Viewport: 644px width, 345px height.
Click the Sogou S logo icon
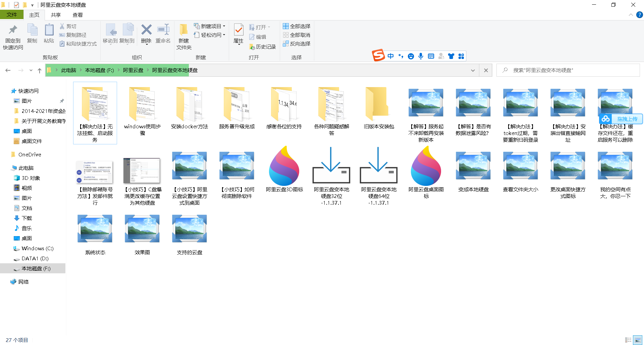point(378,55)
